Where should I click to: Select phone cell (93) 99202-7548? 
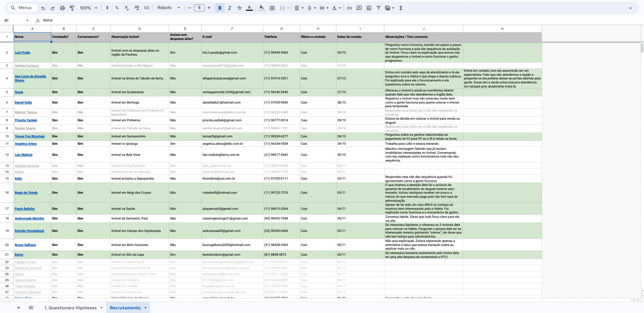point(281,218)
